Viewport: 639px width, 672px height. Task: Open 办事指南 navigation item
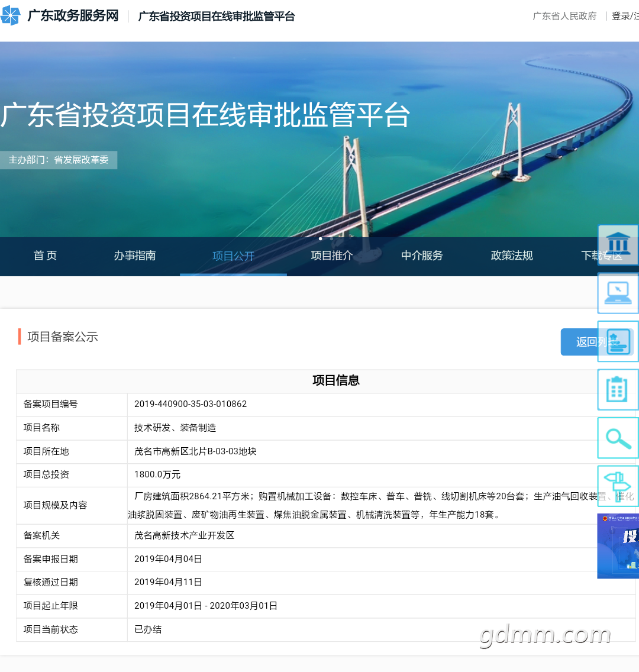pos(134,256)
